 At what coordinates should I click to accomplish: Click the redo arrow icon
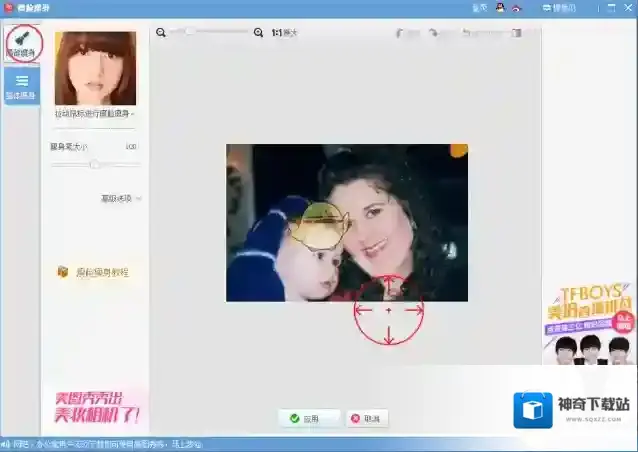click(434, 33)
